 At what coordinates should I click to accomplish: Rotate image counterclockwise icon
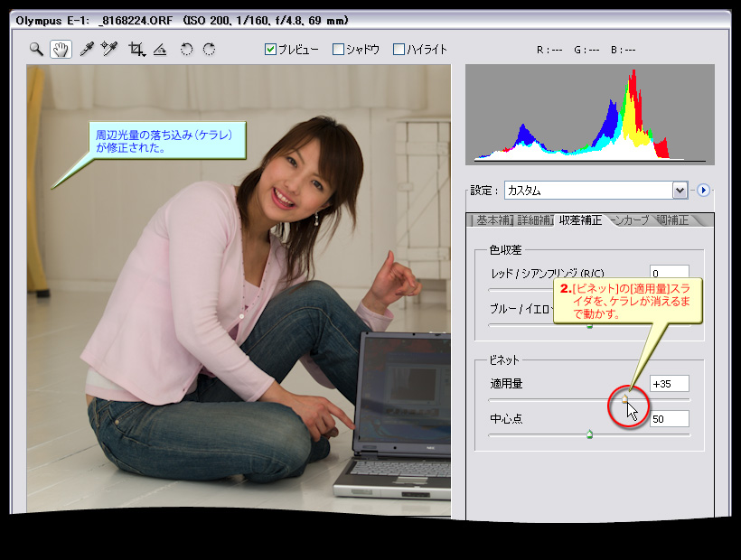pyautogui.click(x=186, y=49)
